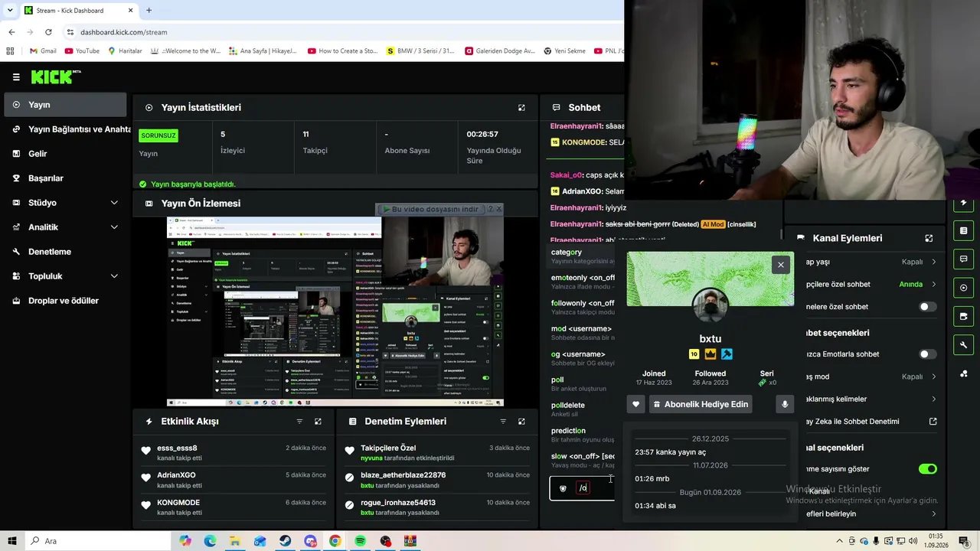Open File Explorer from the taskbar
Image resolution: width=980 pixels, height=551 pixels.
click(x=235, y=541)
